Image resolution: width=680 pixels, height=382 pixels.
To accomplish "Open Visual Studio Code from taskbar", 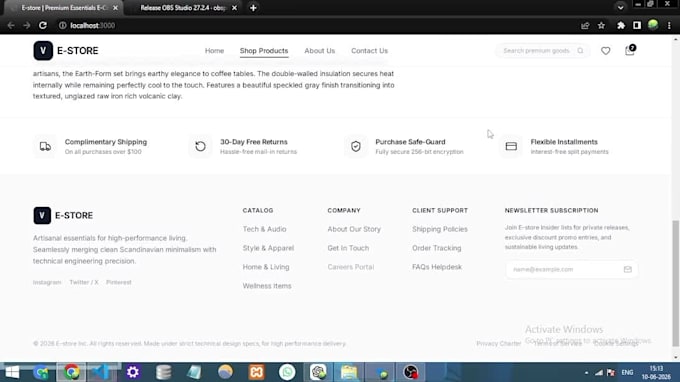I will [101, 372].
